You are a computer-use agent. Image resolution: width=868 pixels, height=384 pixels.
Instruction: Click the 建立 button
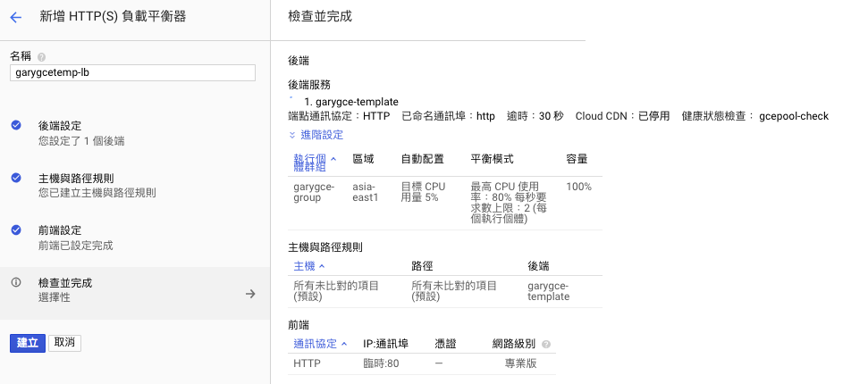(x=28, y=343)
